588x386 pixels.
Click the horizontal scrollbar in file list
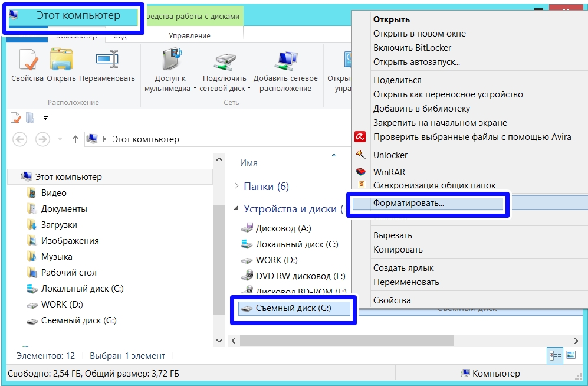[347, 341]
